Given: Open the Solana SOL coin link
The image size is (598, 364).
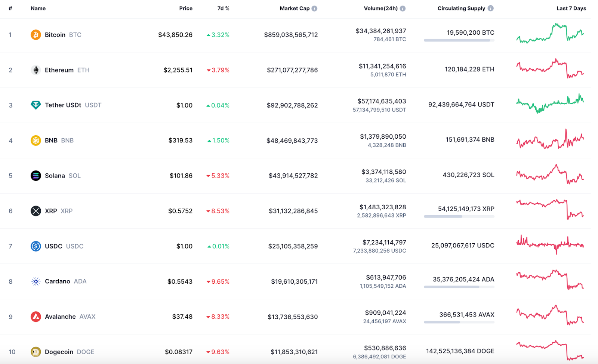Looking at the screenshot, I should 63,176.
